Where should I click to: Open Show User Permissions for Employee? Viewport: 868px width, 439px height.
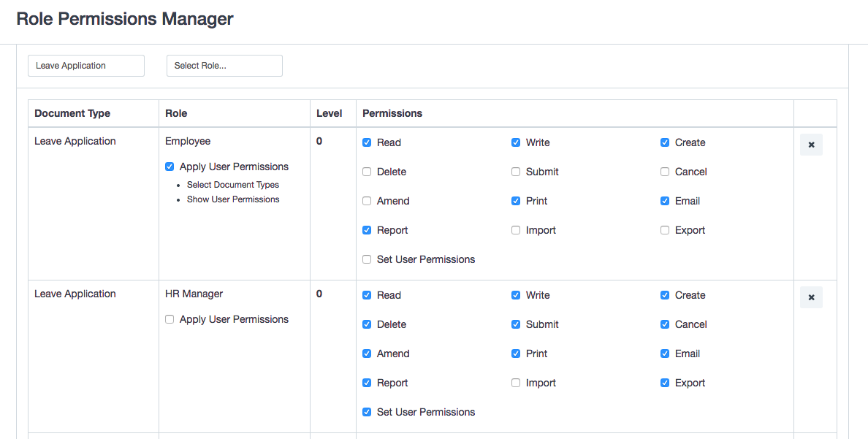point(232,199)
